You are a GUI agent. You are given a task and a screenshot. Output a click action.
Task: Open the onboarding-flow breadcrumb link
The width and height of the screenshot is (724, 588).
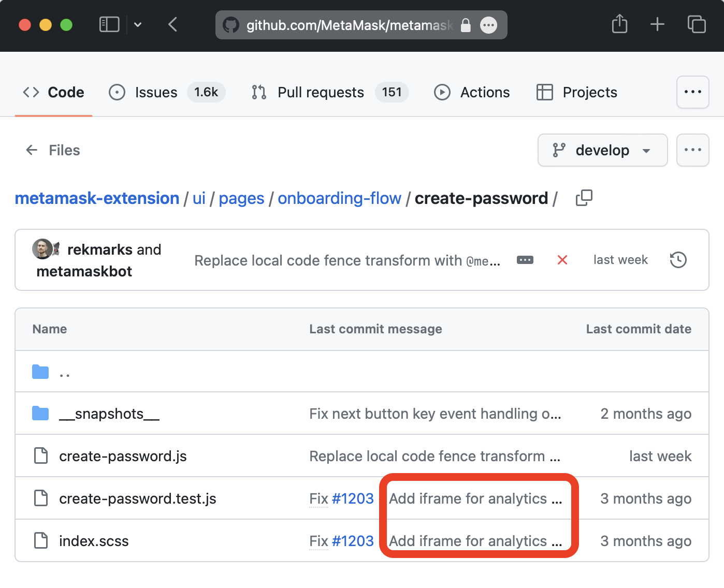339,198
